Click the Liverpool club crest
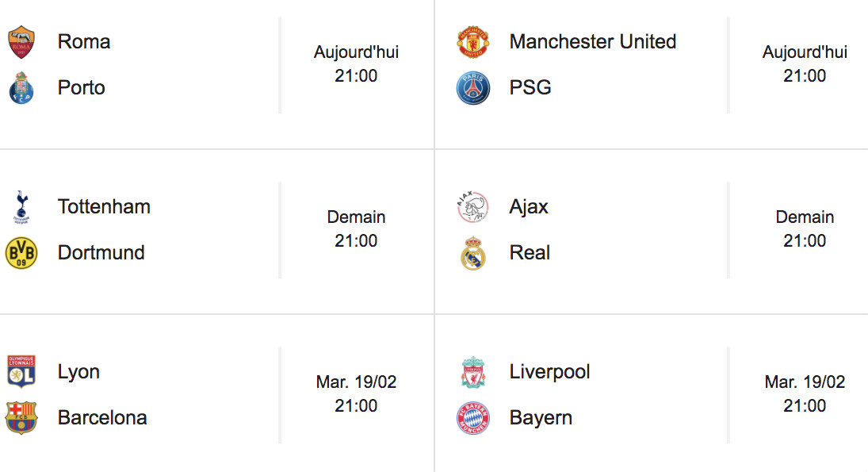The height and width of the screenshot is (472, 868). coord(472,372)
